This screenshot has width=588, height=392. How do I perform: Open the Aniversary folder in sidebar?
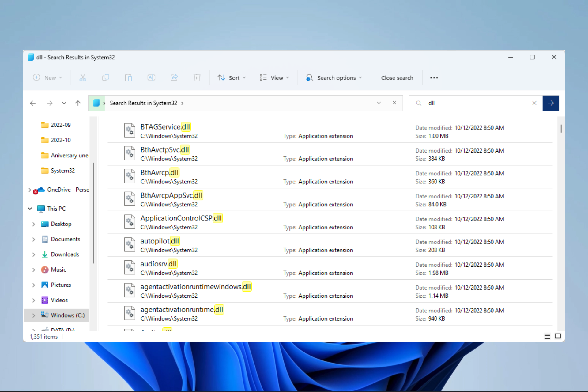point(65,156)
